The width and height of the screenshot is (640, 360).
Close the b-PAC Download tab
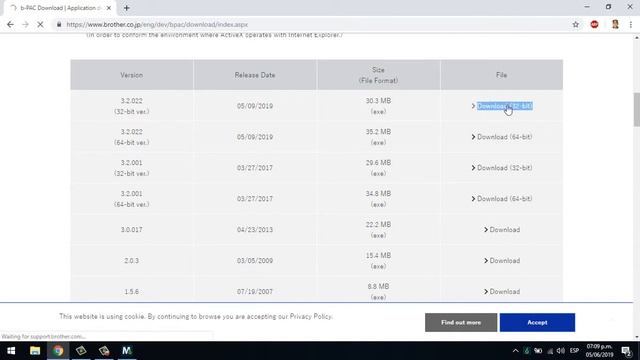pyautogui.click(x=109, y=8)
